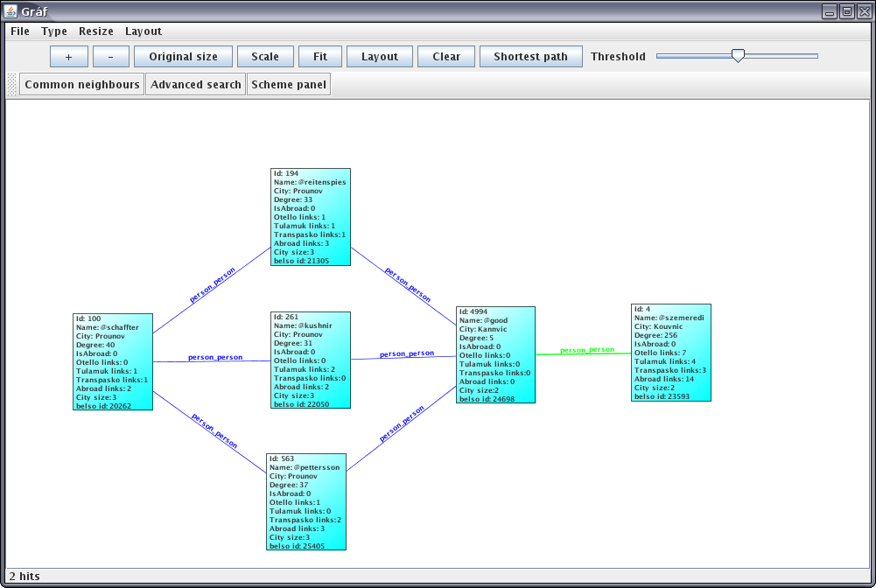Open the Type menu
Screen dimensions: 876x588
(x=54, y=31)
